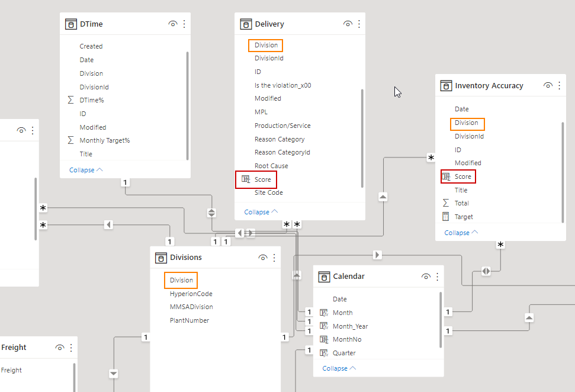Select Reason Category field in Delivery

tap(280, 139)
